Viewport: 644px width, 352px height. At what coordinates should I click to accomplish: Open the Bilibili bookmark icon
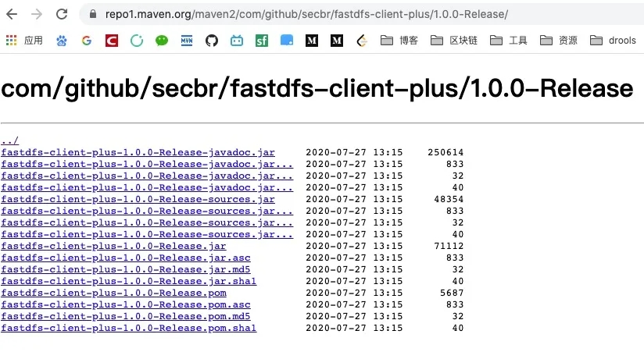pyautogui.click(x=237, y=41)
